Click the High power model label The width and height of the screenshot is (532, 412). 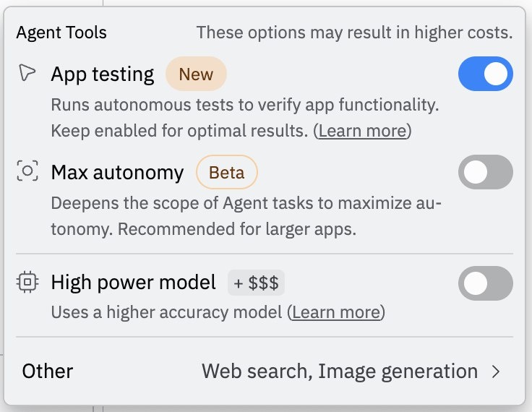(133, 283)
